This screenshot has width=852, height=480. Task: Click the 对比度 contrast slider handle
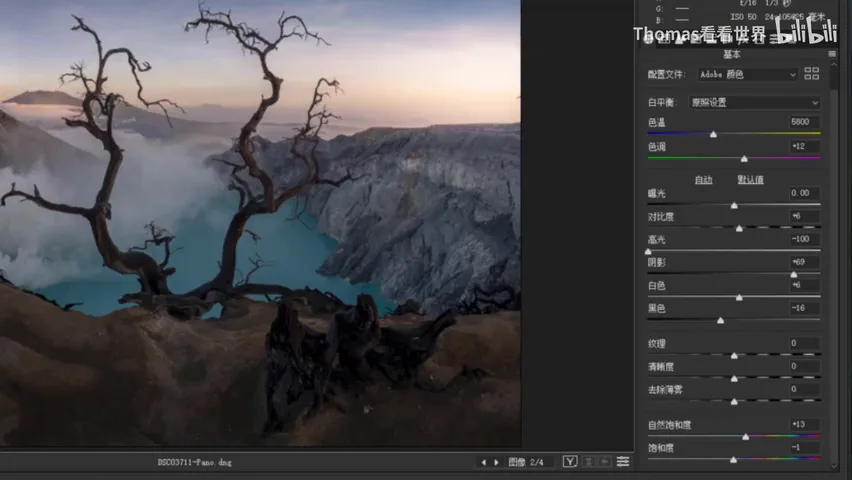[x=739, y=228]
